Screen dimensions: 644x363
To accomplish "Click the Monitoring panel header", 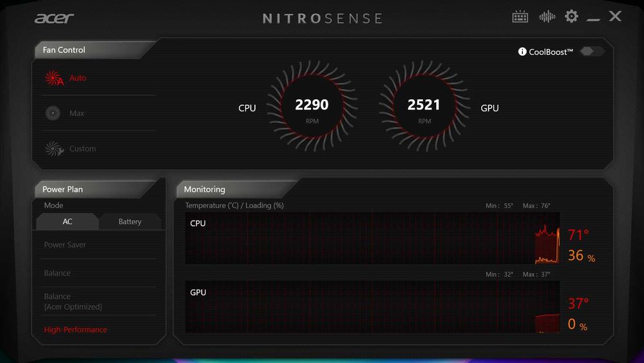I will tap(236, 189).
